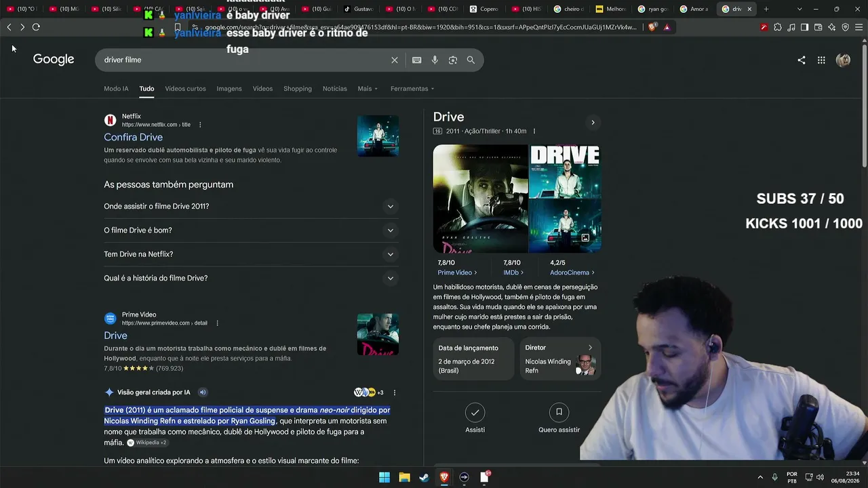Open the Windows Start menu
The image size is (868, 488).
coord(384,477)
